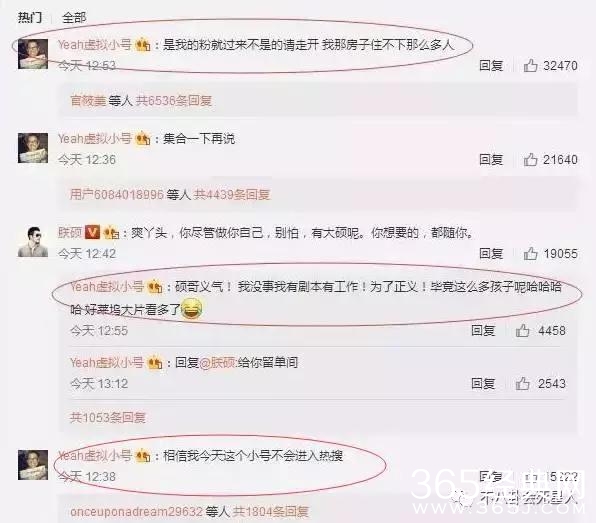Viewport: 596px width, 523px height.
Task: Click 回复 on the 集合一下再说 comment
Action: tap(491, 160)
